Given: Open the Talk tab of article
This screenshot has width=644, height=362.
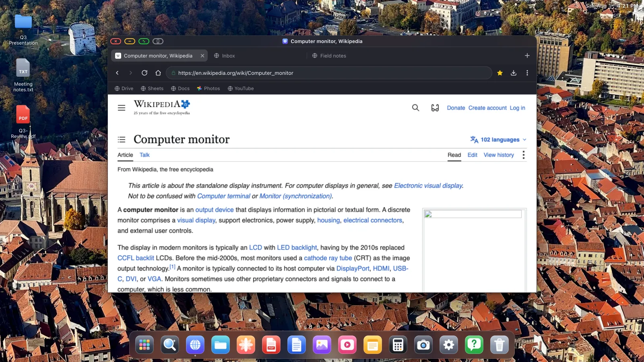Looking at the screenshot, I should 144,155.
